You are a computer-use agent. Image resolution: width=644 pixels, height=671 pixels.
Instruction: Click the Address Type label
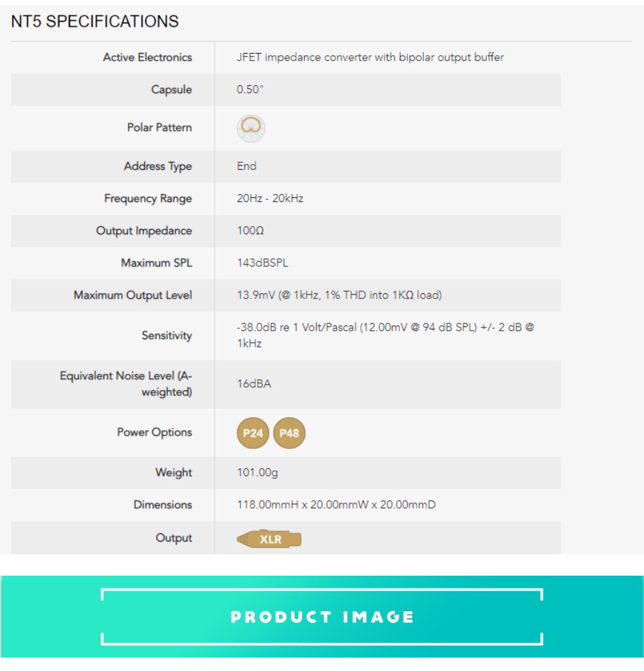click(158, 166)
